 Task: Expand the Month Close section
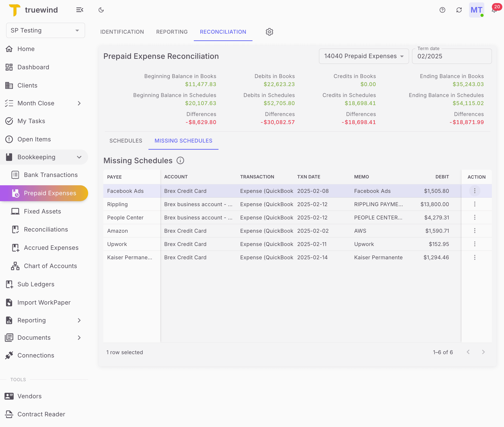79,103
